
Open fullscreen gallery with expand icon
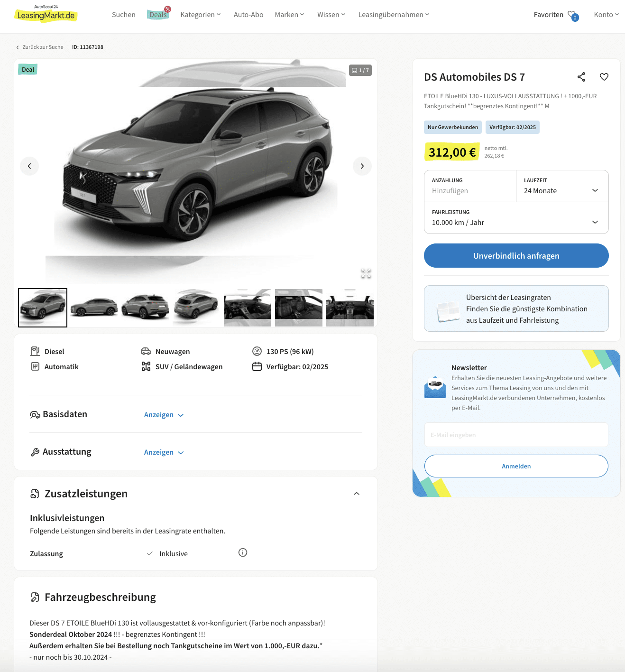pos(366,274)
